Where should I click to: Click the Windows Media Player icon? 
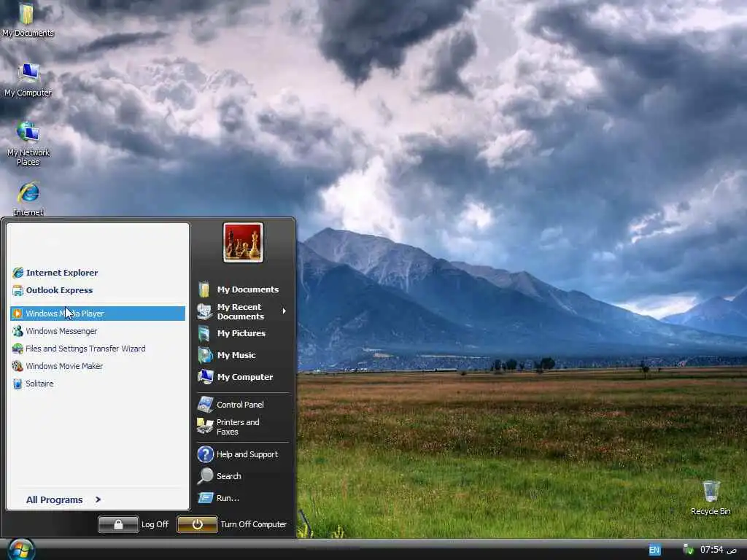pos(18,314)
